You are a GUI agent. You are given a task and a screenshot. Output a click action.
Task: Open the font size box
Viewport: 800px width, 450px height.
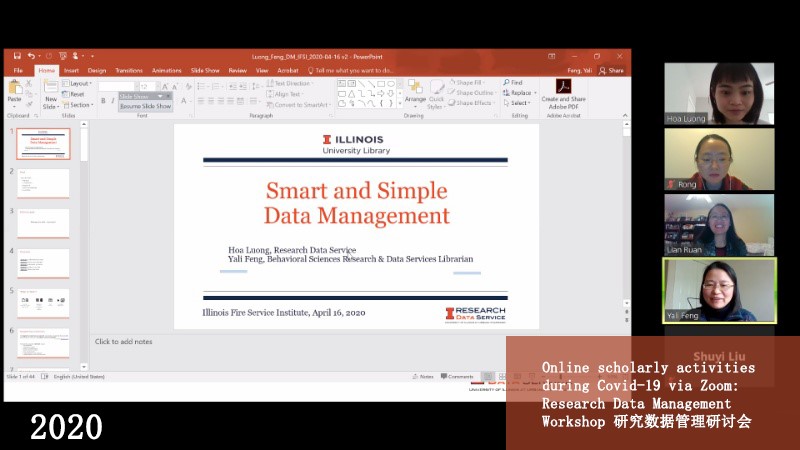[x=148, y=87]
